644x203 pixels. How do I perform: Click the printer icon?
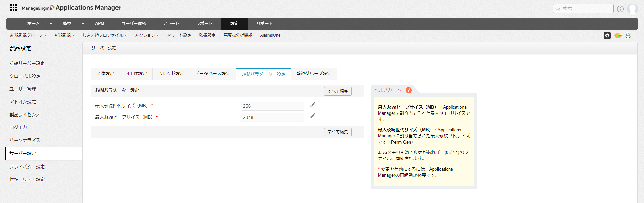coord(628,35)
